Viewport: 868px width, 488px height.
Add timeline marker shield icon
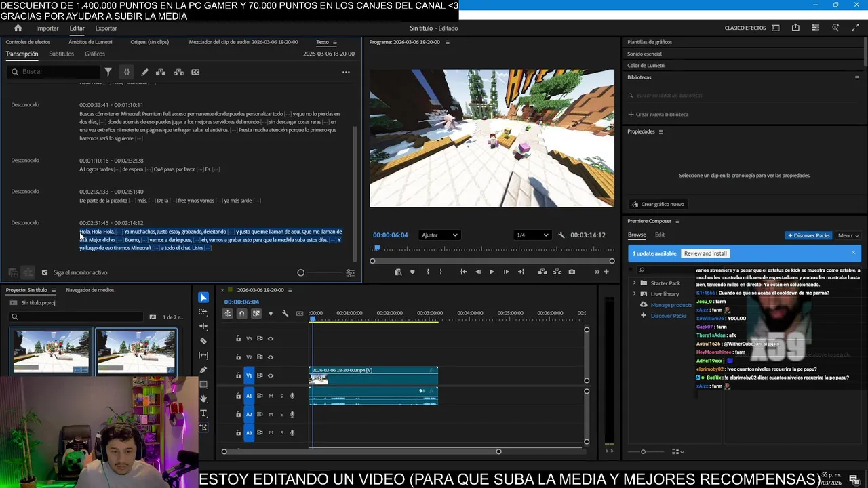pyautogui.click(x=271, y=313)
